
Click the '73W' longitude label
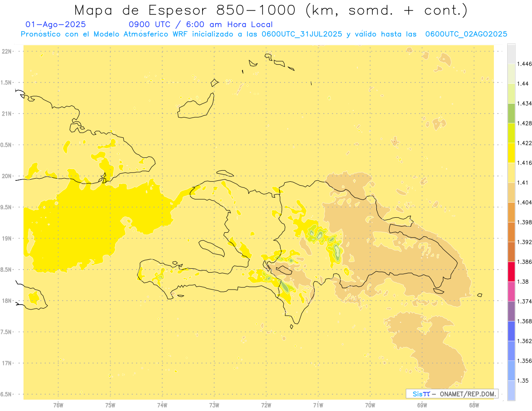(214, 405)
